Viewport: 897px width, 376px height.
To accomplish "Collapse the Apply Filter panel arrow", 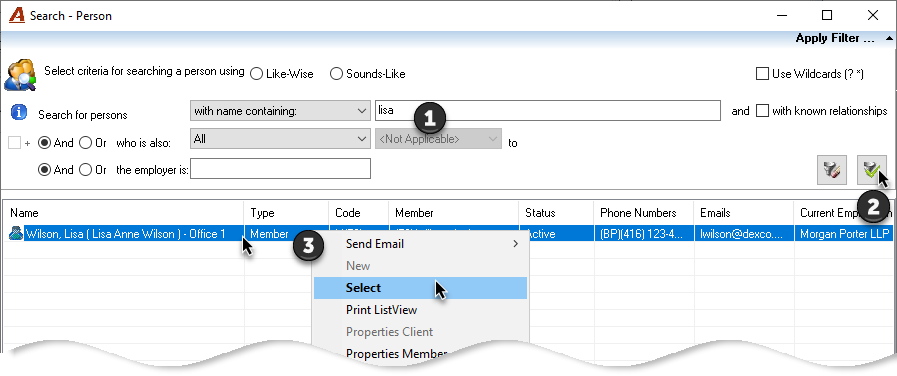I will (x=888, y=38).
